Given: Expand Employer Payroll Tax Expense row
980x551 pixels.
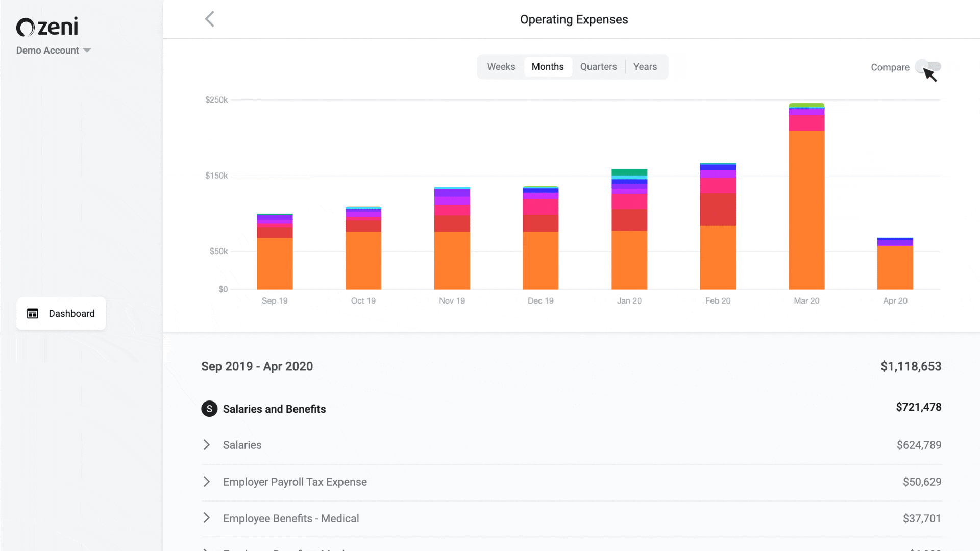Looking at the screenshot, I should pyautogui.click(x=207, y=482).
